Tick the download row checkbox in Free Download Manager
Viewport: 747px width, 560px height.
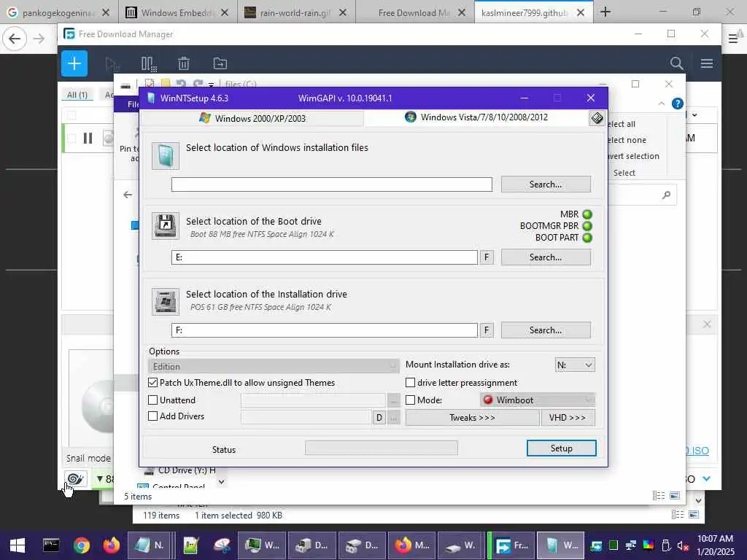pyautogui.click(x=71, y=138)
